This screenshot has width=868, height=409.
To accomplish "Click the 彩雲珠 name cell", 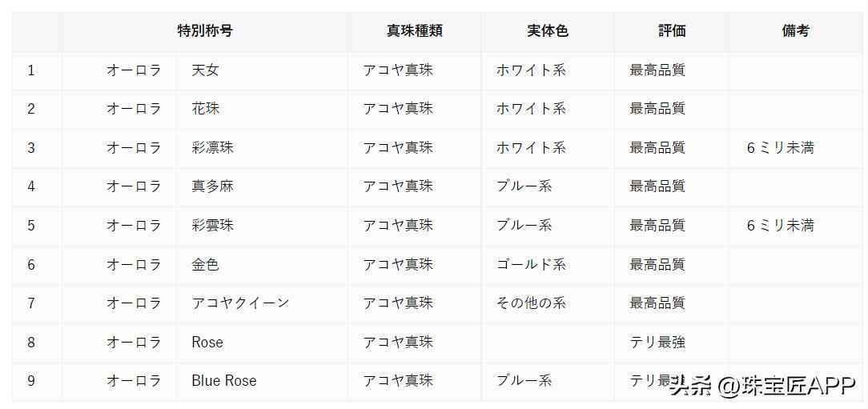I will coord(212,226).
